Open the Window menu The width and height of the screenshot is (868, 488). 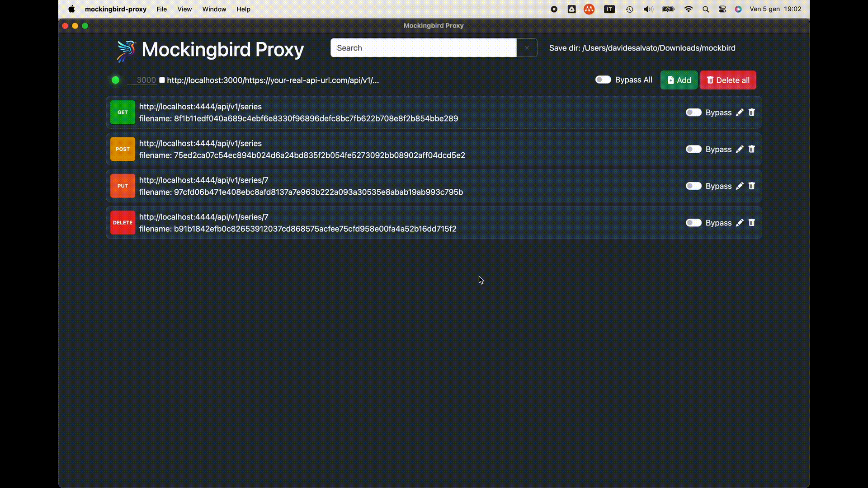[x=214, y=9]
